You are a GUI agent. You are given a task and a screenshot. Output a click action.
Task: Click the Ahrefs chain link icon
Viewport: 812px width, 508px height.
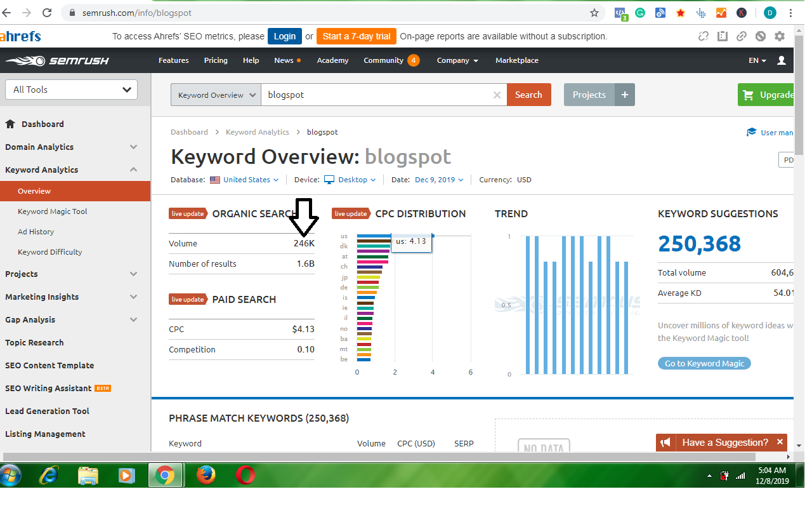click(742, 36)
